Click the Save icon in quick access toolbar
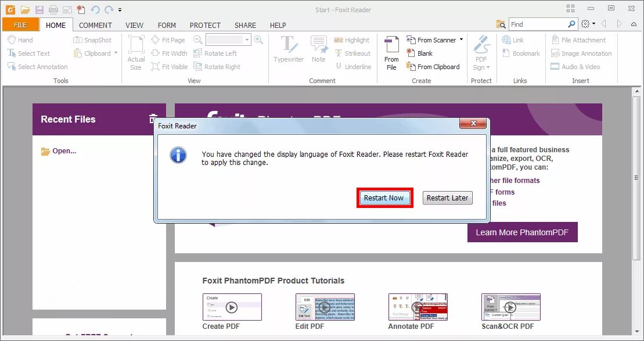The width and height of the screenshot is (644, 341). pyautogui.click(x=39, y=9)
